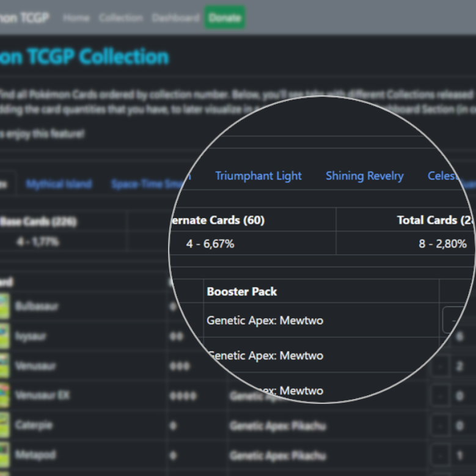Click the Venusaur EX card thumbnail
This screenshot has height=476, width=476.
point(4,395)
